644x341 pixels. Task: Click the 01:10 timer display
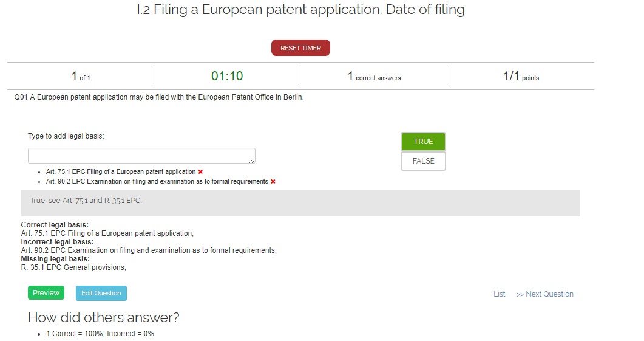point(227,76)
